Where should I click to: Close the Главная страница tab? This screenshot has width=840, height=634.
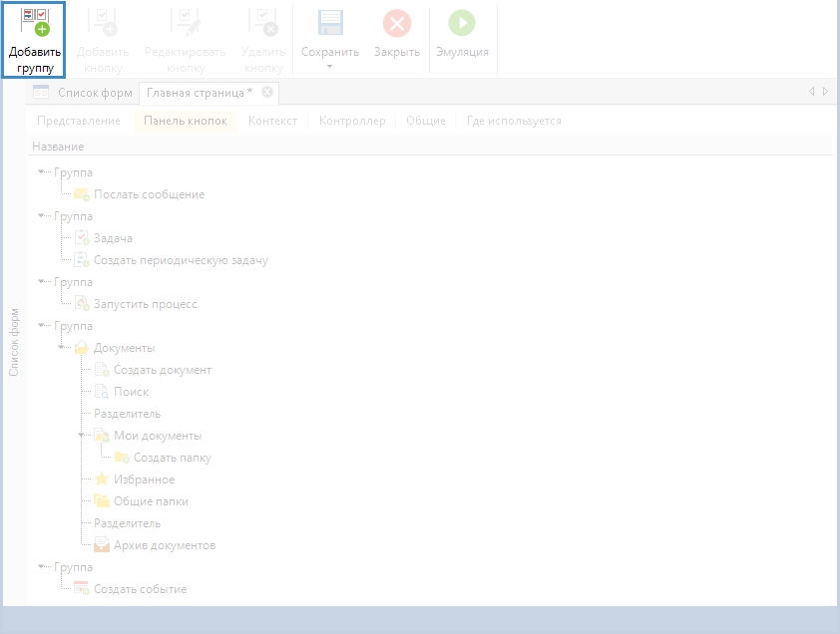267,93
